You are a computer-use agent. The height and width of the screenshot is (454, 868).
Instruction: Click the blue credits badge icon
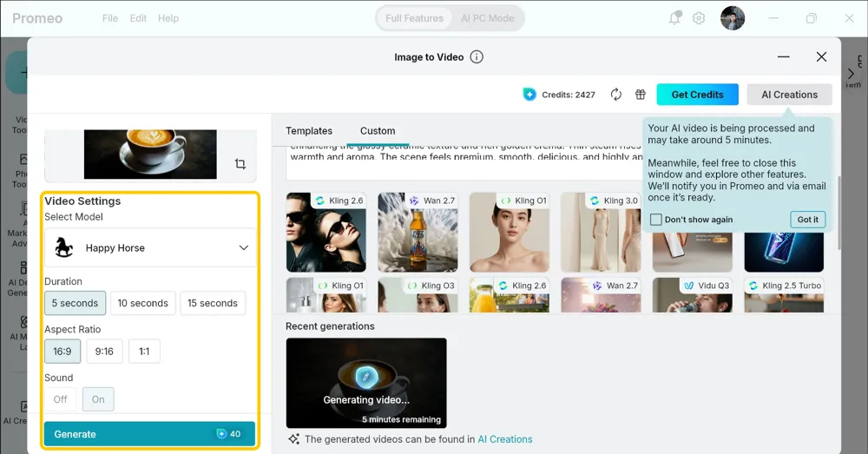(x=529, y=95)
